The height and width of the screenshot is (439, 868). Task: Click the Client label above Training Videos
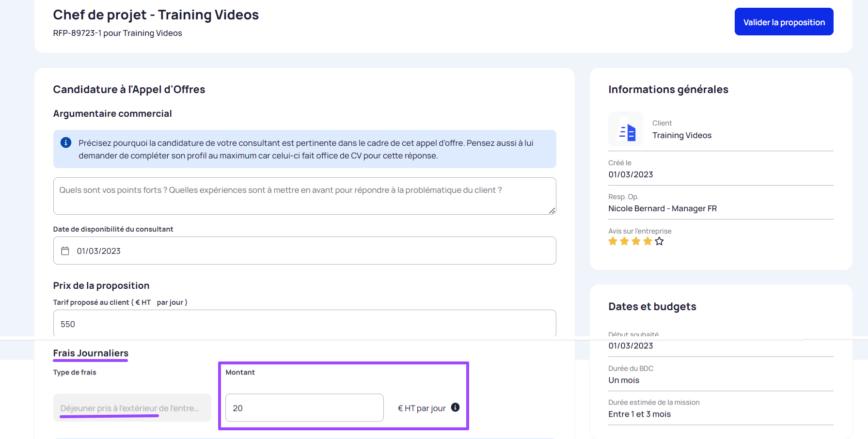[x=662, y=123]
